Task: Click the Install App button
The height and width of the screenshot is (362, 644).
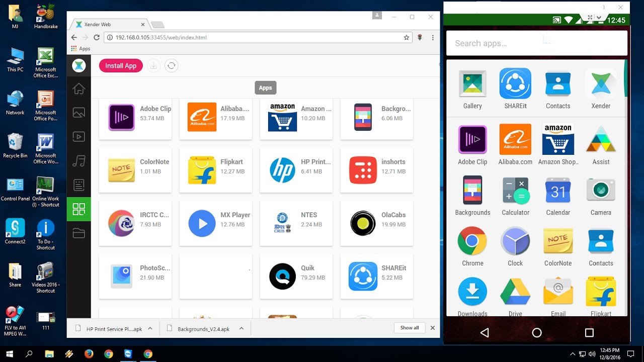Action: click(121, 66)
